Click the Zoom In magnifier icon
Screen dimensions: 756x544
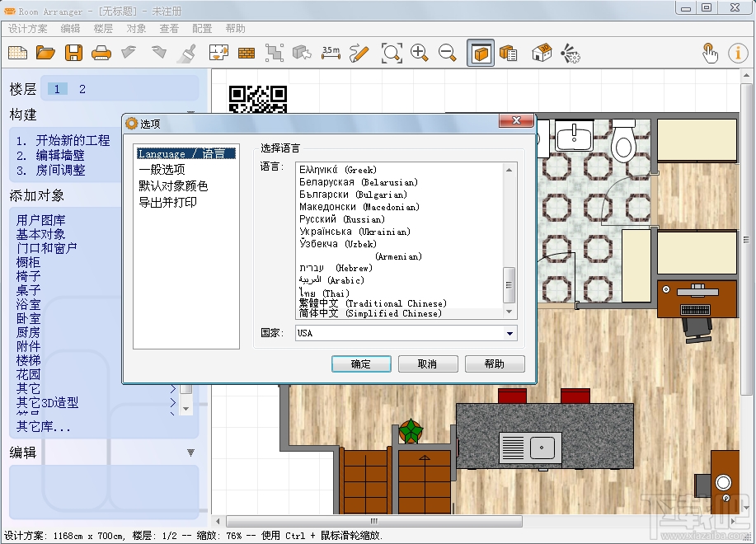click(x=419, y=52)
